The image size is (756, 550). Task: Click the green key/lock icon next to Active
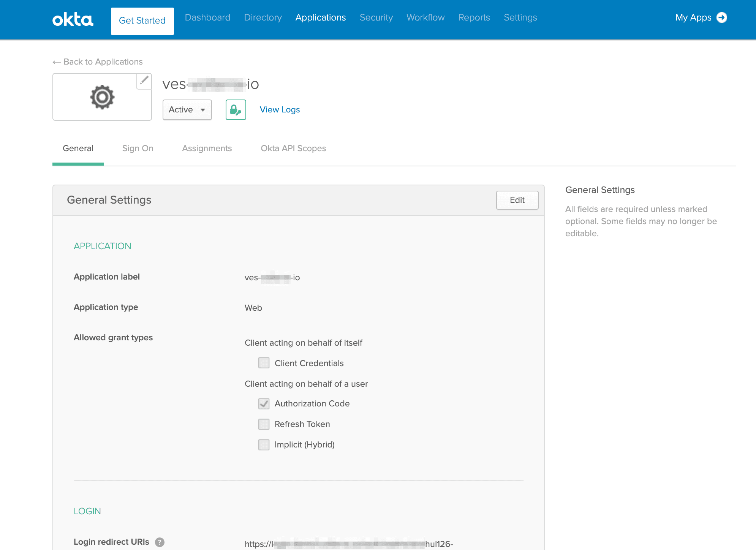(236, 110)
